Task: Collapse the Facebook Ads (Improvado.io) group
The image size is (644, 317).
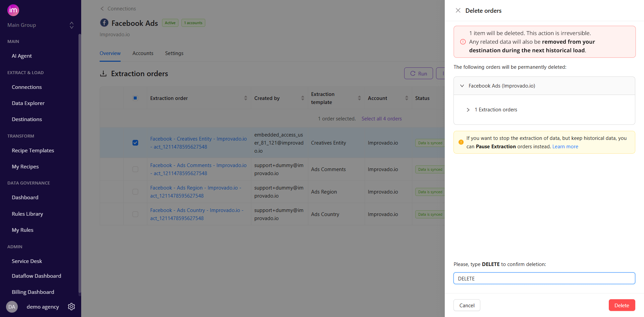Action: click(x=462, y=86)
